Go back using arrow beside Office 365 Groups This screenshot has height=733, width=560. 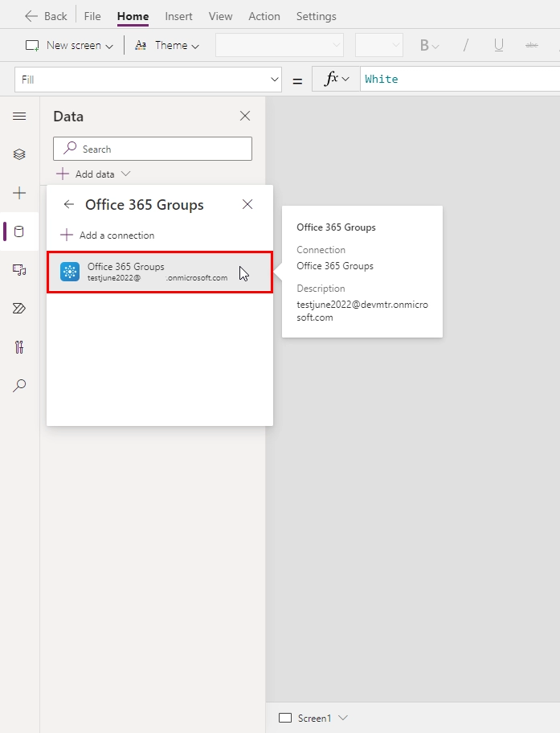(x=69, y=204)
